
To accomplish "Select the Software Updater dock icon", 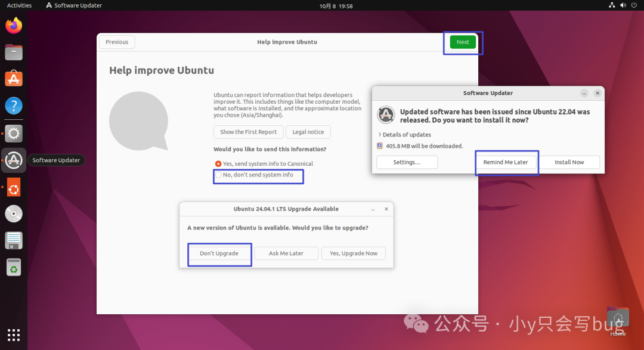I will click(13, 160).
